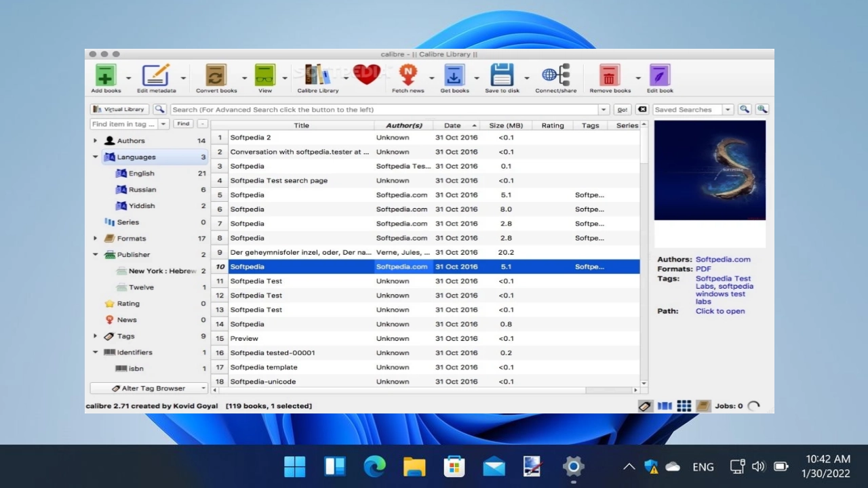This screenshot has height=488, width=868.
Task: Click the save current search icon
Action: tap(762, 109)
